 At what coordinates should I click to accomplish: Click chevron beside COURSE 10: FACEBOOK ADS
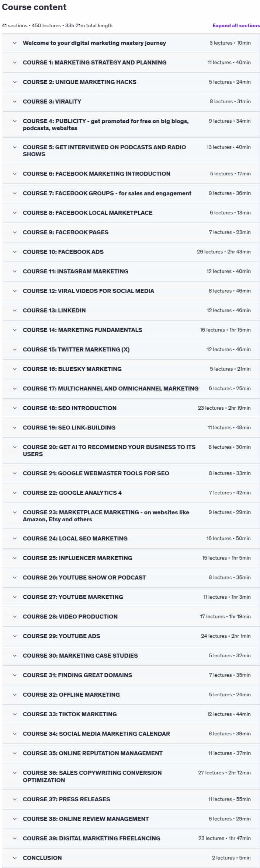[x=15, y=252]
